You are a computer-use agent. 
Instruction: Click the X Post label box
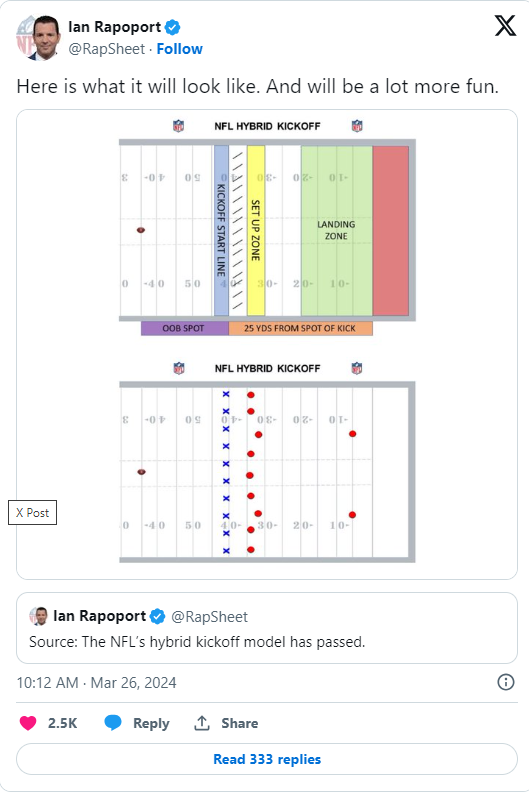32,513
